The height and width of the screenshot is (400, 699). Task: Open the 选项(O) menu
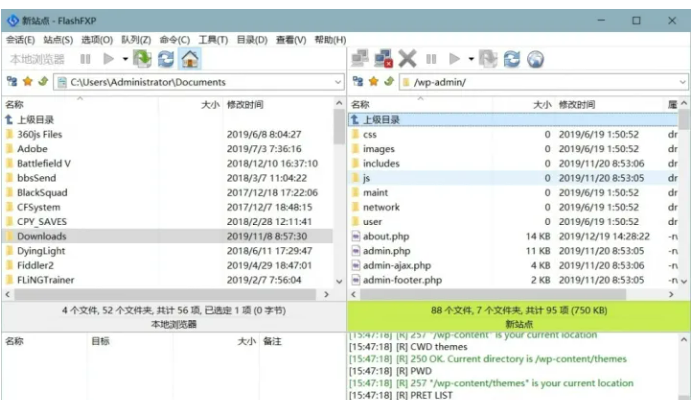[x=97, y=40]
